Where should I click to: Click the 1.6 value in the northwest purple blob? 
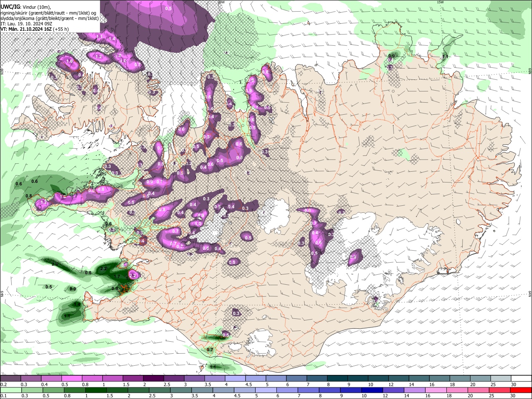point(69,61)
